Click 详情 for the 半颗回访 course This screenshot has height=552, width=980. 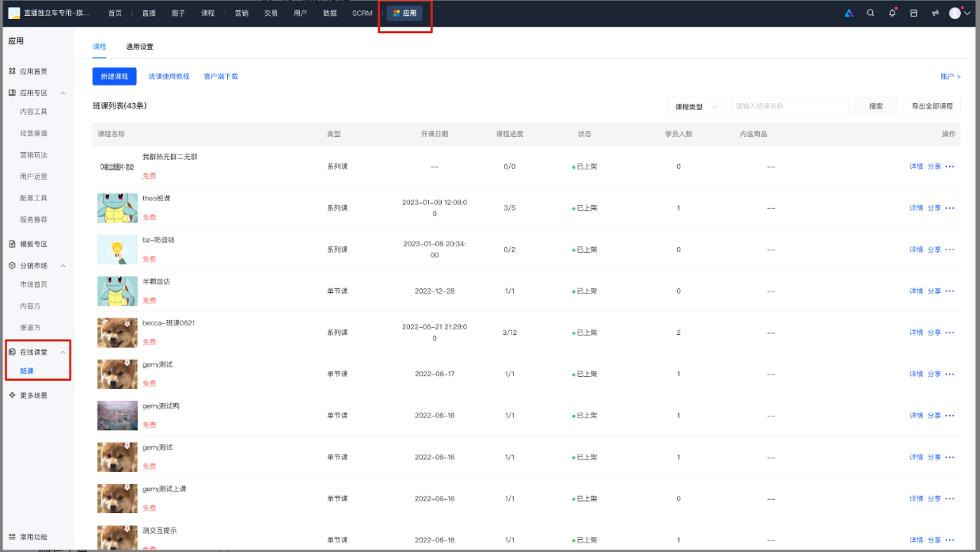tap(916, 291)
